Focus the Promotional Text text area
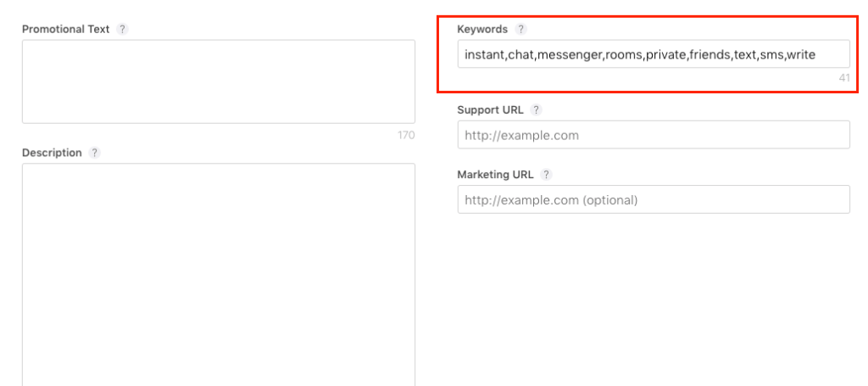This screenshot has height=386, width=868. coord(218,81)
